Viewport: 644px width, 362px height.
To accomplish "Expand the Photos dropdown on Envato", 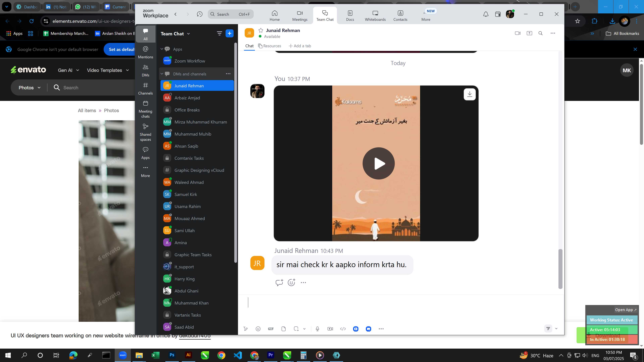I will click(30, 87).
